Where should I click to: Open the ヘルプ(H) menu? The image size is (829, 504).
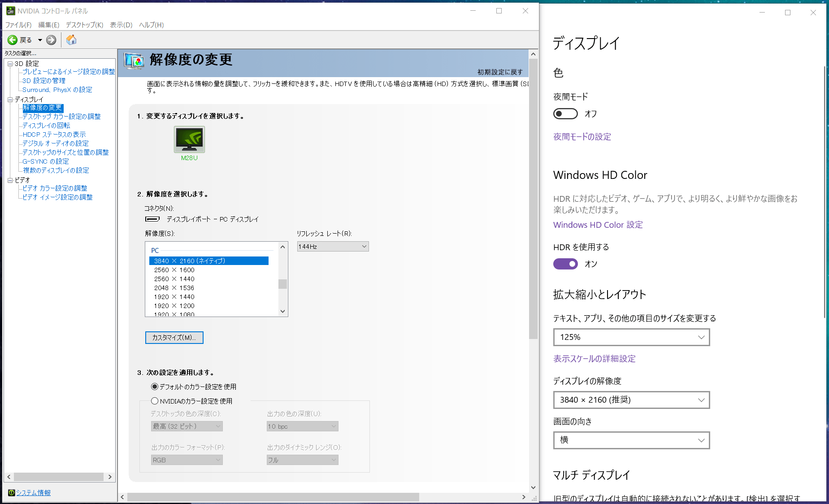151,25
